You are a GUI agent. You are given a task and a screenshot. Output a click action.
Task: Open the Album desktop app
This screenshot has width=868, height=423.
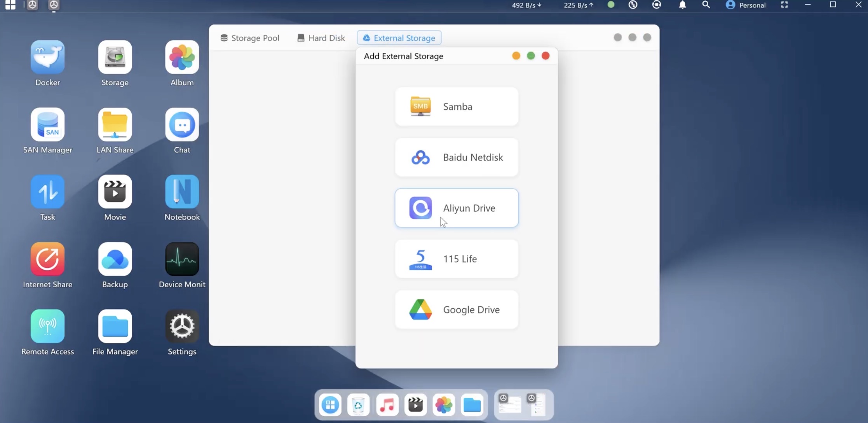tap(182, 57)
